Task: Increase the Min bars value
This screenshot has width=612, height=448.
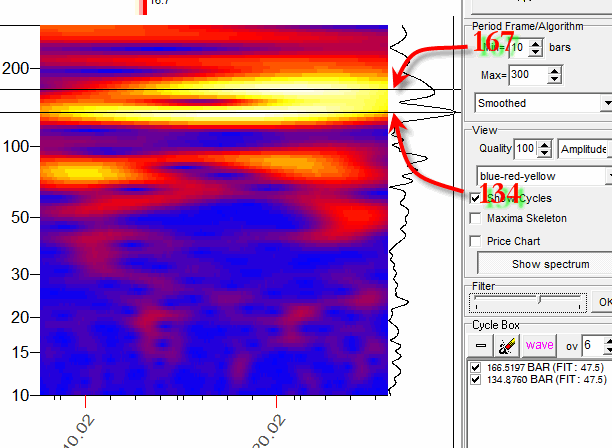Action: click(x=536, y=44)
